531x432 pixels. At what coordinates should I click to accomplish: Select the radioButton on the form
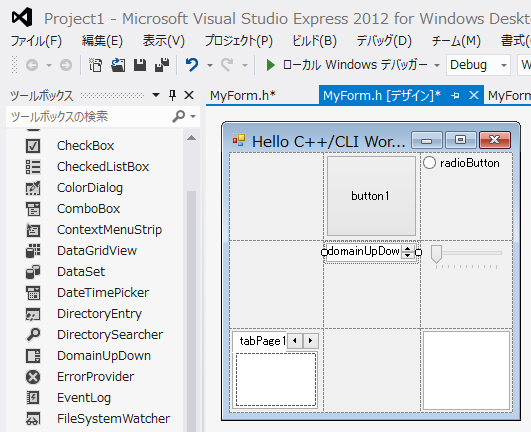tap(461, 163)
